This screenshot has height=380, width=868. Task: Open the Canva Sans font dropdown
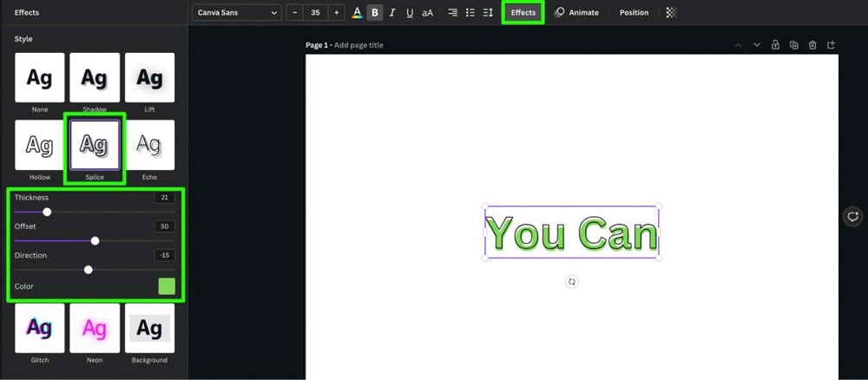pos(237,13)
